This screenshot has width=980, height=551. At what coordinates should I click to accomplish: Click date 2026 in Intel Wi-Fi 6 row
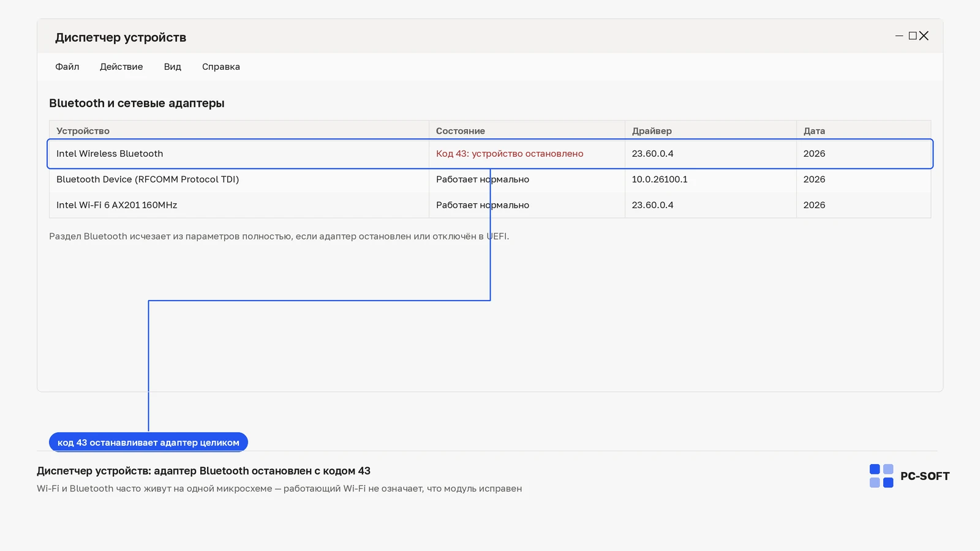pyautogui.click(x=814, y=205)
